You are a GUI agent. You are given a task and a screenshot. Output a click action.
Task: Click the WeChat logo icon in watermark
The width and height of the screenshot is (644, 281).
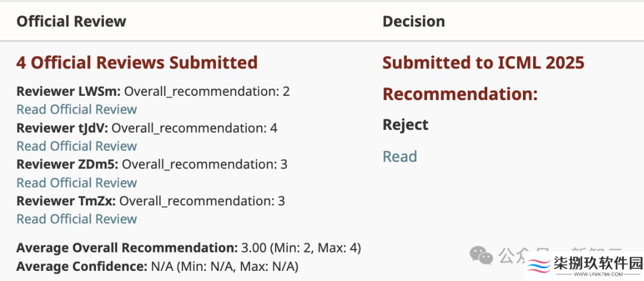pos(481,255)
